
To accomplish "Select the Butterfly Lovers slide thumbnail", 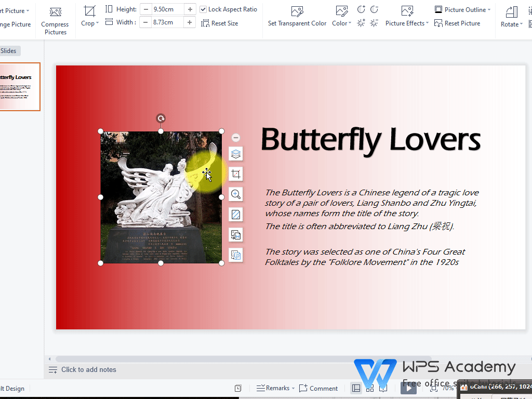I will pos(20,87).
